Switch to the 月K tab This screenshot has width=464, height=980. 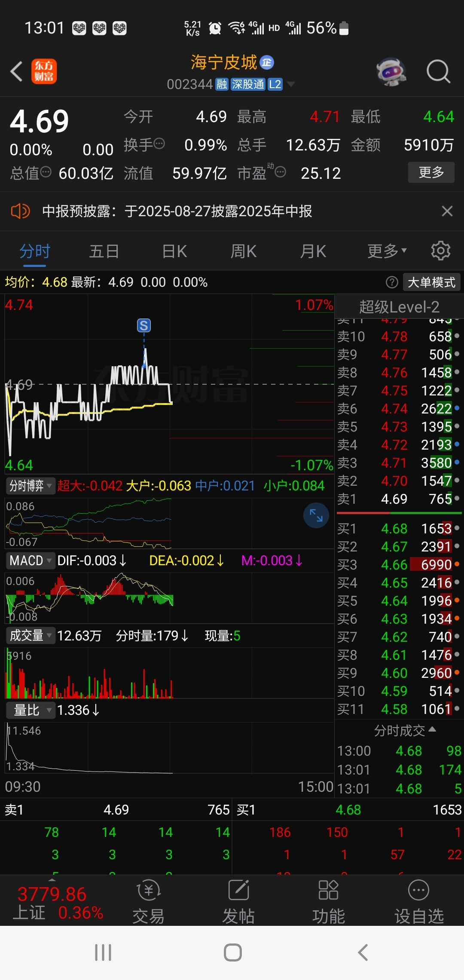click(x=313, y=251)
